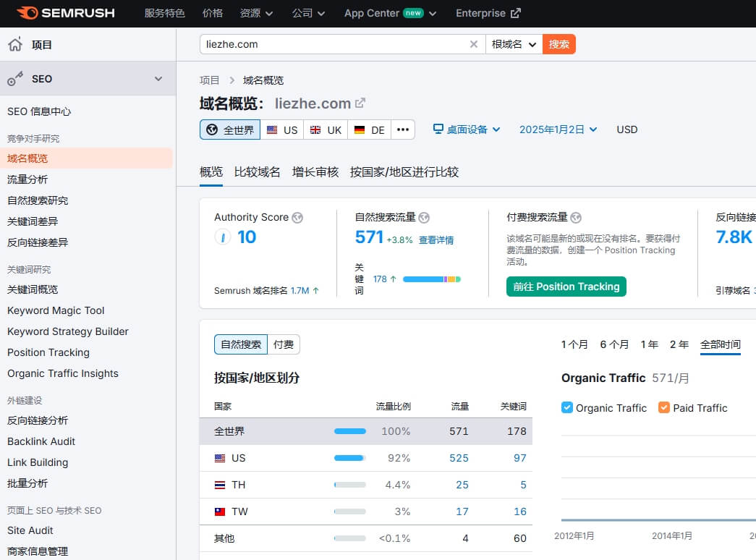The width and height of the screenshot is (756, 560).
Task: Click the Semrush logo
Action: pyautogui.click(x=66, y=13)
